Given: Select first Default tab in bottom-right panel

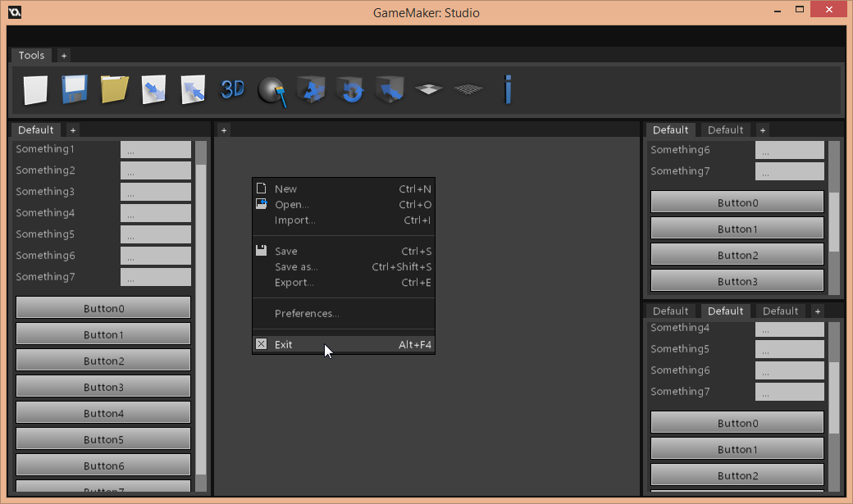Looking at the screenshot, I should (x=670, y=311).
